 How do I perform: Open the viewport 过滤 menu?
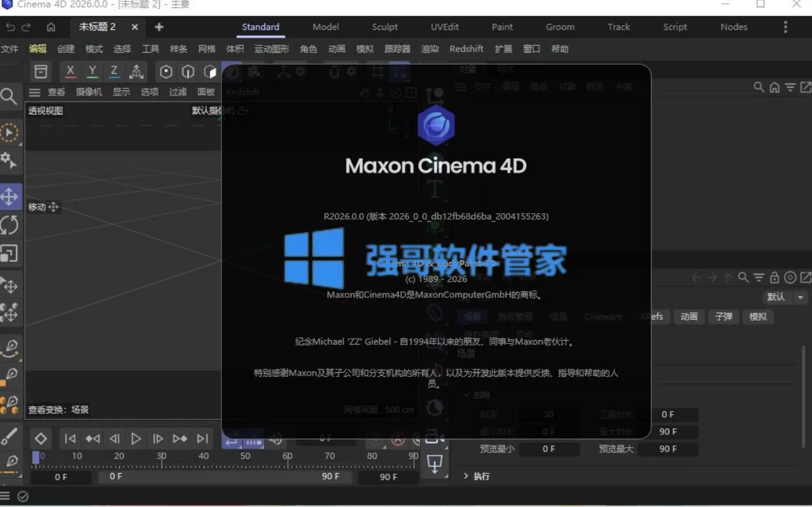[x=178, y=92]
